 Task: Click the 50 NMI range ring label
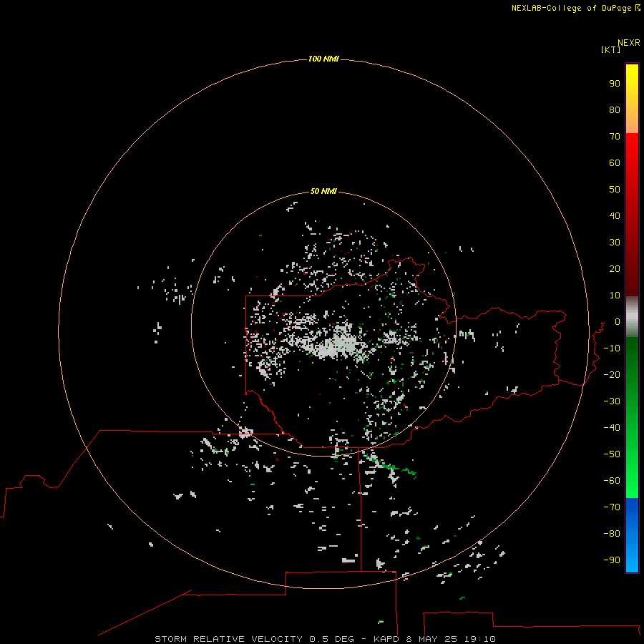click(323, 191)
